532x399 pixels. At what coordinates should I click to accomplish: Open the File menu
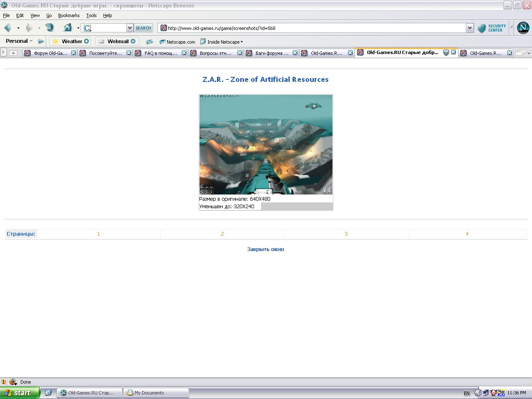[6, 15]
